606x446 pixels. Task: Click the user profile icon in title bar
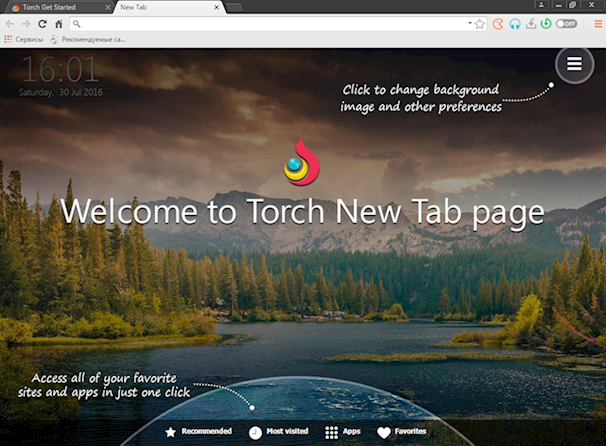click(541, 5)
